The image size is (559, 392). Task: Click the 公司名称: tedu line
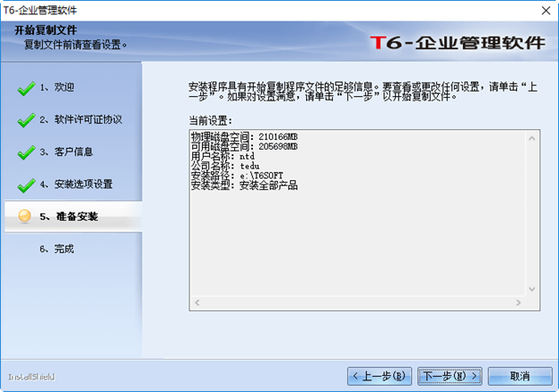[x=225, y=166]
